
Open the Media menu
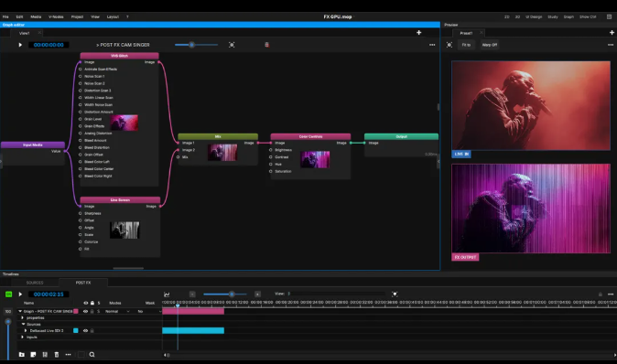click(36, 16)
